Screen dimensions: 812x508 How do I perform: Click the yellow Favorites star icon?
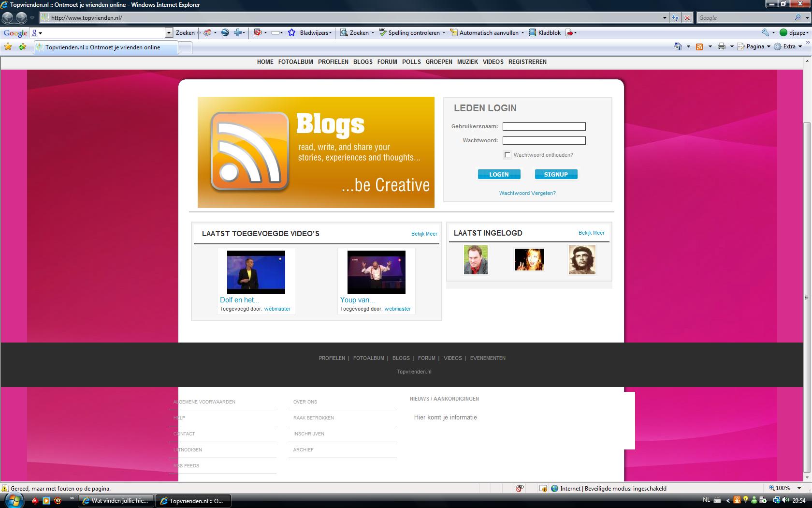pos(8,46)
